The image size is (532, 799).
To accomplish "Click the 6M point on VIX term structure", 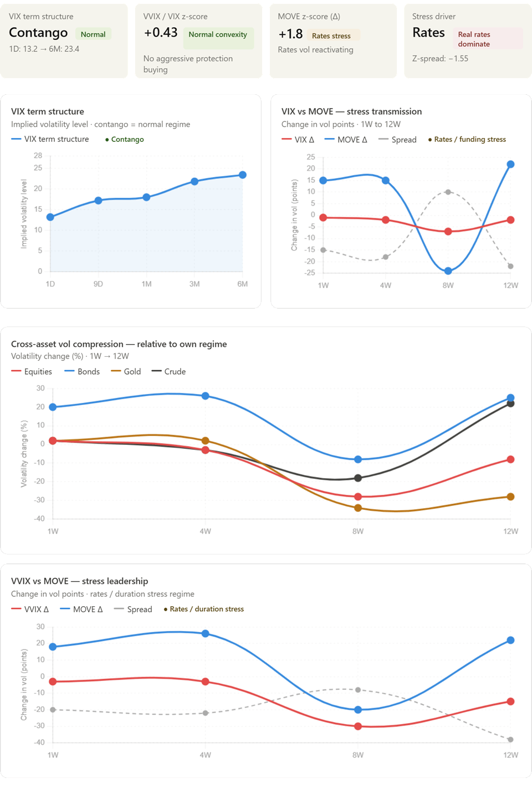I will 243,175.
